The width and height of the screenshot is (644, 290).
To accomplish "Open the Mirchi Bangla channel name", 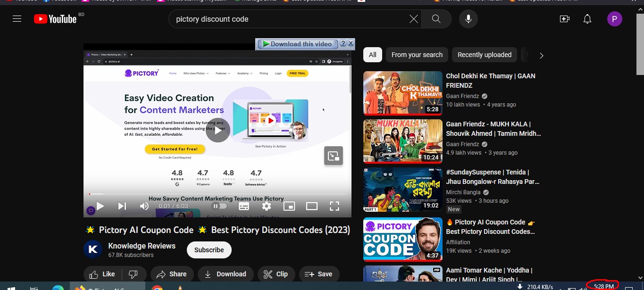I will 463,192.
